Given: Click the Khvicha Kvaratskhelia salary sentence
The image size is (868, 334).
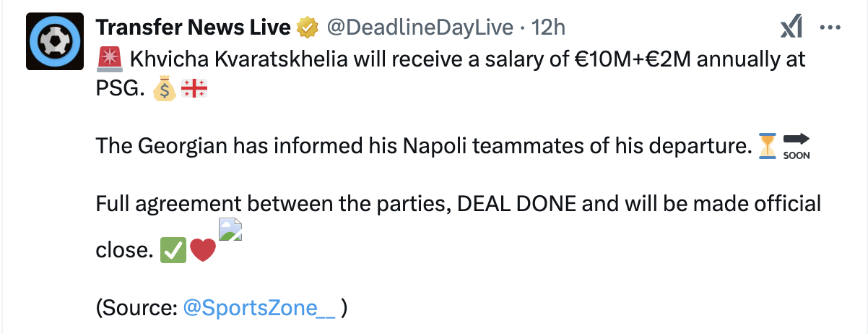Looking at the screenshot, I should pyautogui.click(x=451, y=59).
